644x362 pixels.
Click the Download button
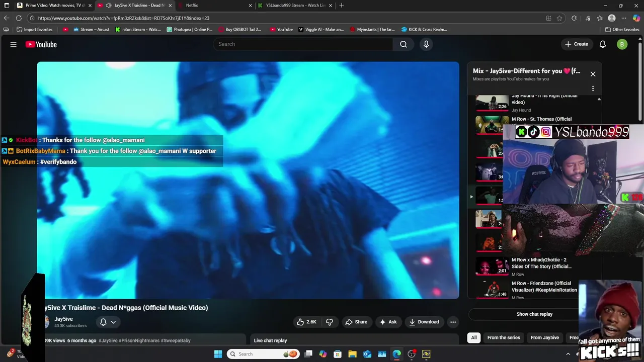pos(424,322)
